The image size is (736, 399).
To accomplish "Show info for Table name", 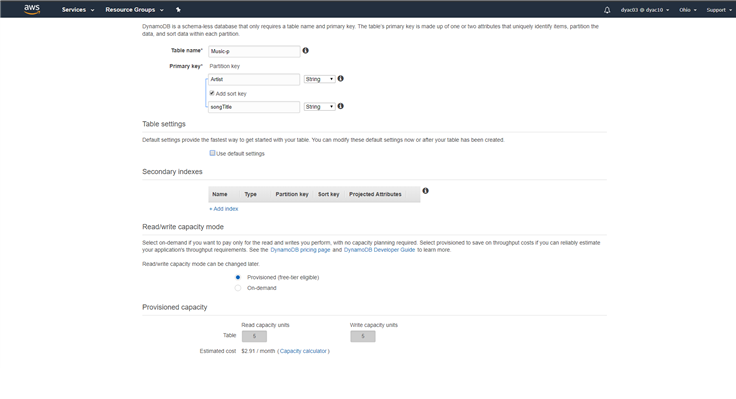I will coord(306,51).
